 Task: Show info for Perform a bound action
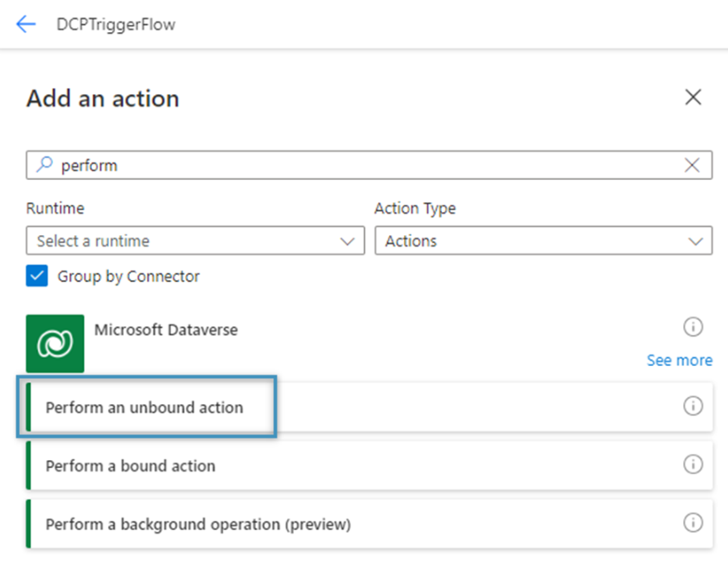[x=693, y=465]
